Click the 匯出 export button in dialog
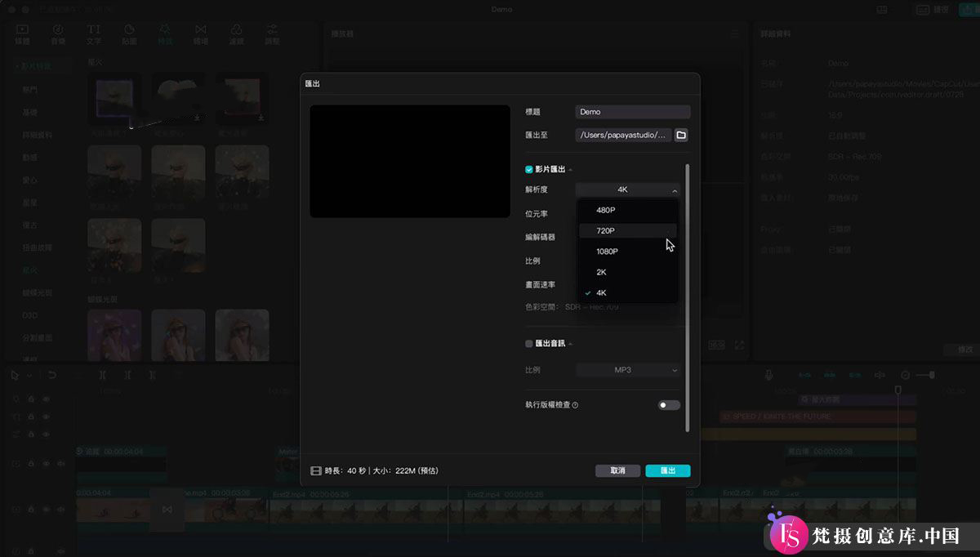This screenshot has height=557, width=980. click(x=668, y=470)
